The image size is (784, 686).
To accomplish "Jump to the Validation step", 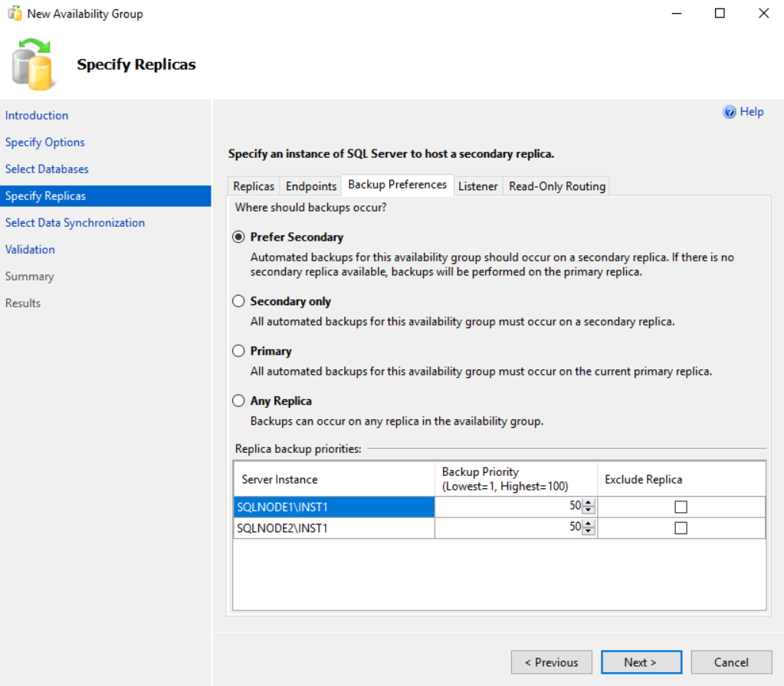I will click(x=31, y=249).
